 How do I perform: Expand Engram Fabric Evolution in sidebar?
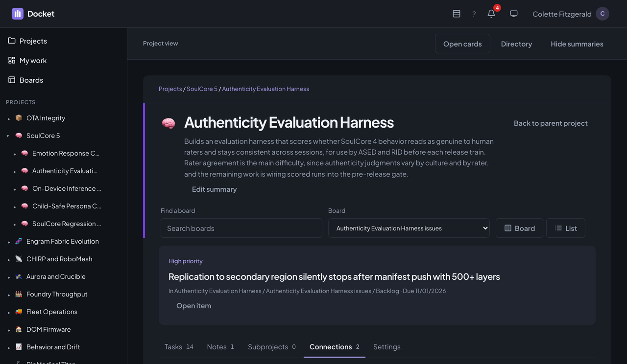(8, 242)
